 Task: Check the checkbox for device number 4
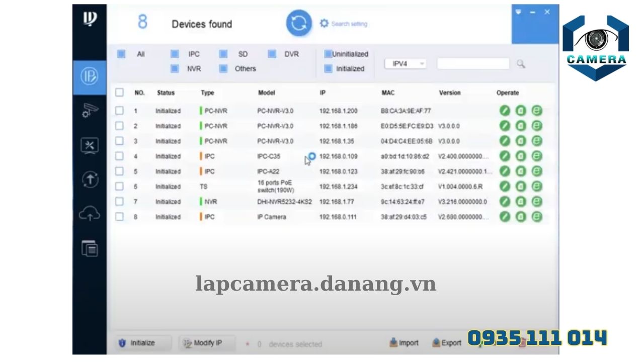coord(119,156)
